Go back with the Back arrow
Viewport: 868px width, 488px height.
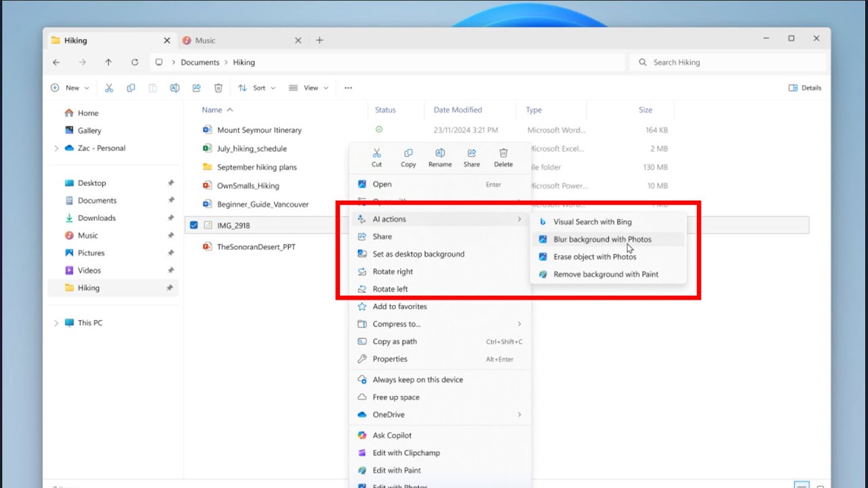coord(56,62)
